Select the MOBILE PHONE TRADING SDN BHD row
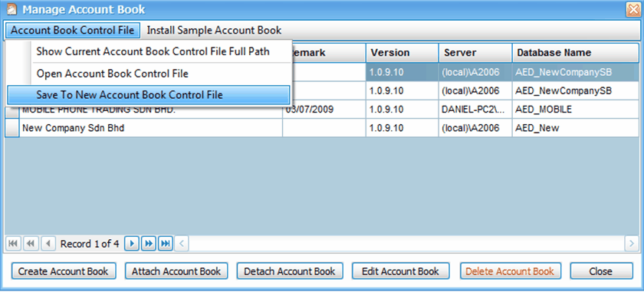Viewport: 644px width, 292px height. 321,110
